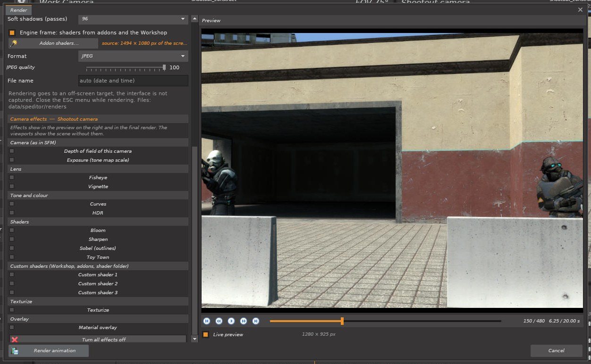Click the 'Camera (as in SFM)' section header
The image size is (591, 364).
tap(98, 142)
